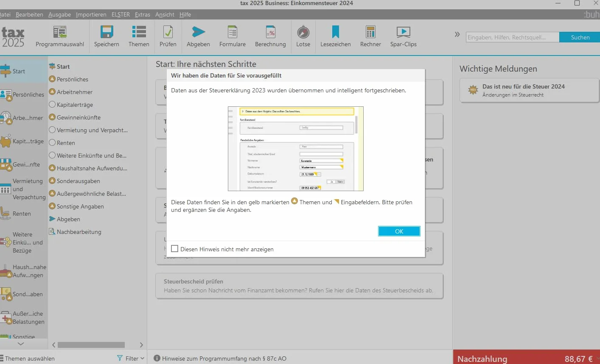Expand the Nachzahlung details arrow

coord(597,358)
